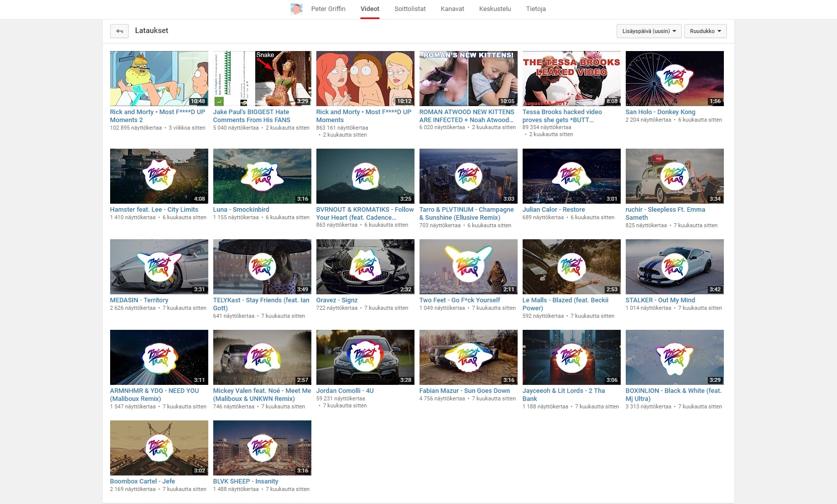The height and width of the screenshot is (504, 837).
Task: Click the MEDASIN - Territory title link
Action: (139, 300)
